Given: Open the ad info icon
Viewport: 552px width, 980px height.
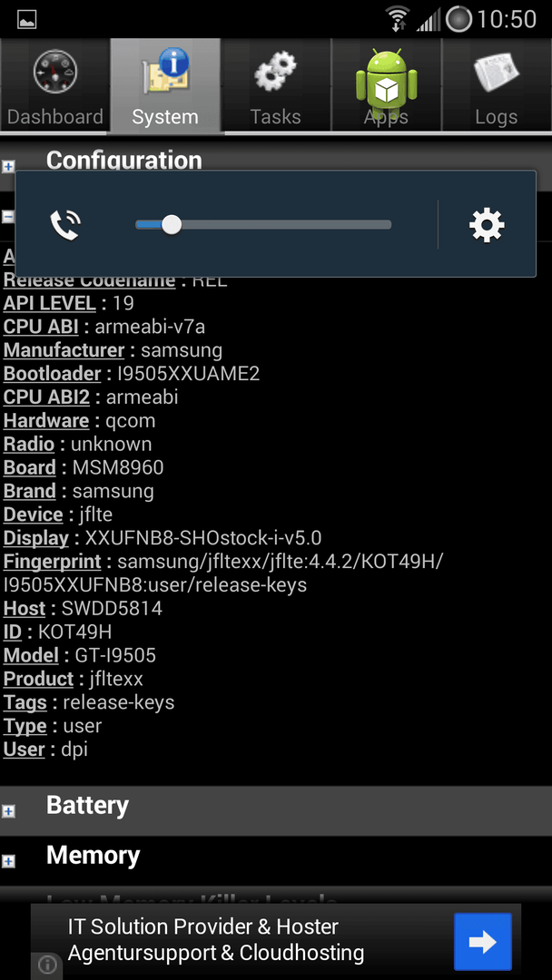Looking at the screenshot, I should (47, 965).
